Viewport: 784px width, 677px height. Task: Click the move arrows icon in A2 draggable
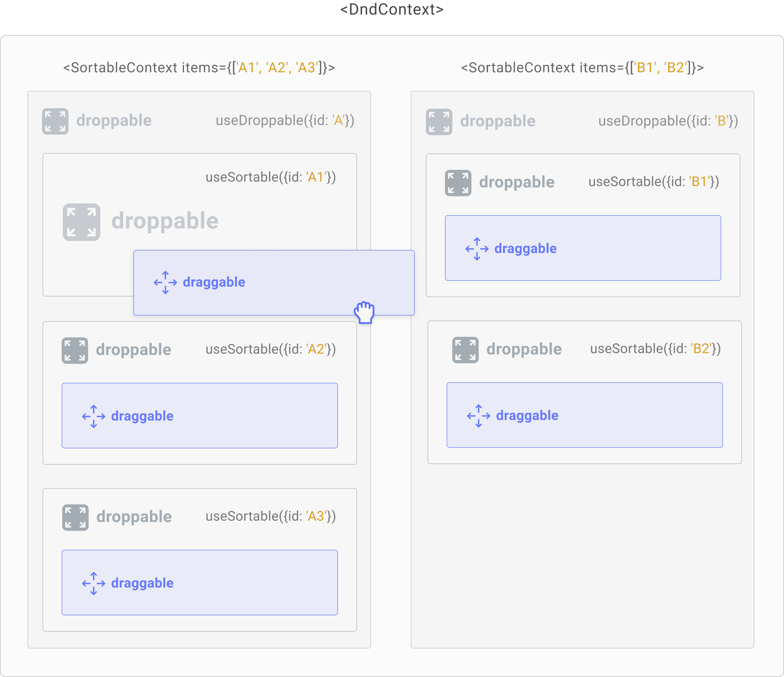94,416
